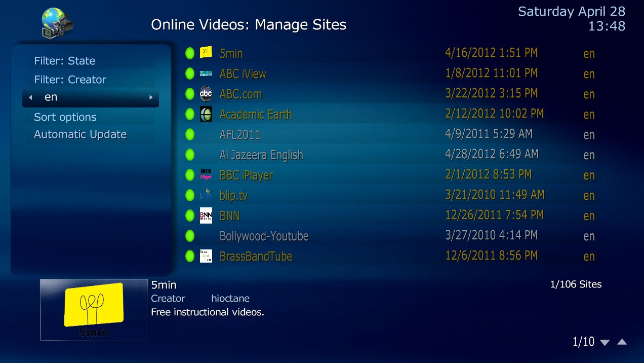Toggle the green state dot for 5min
The height and width of the screenshot is (363, 644).
pyautogui.click(x=190, y=53)
